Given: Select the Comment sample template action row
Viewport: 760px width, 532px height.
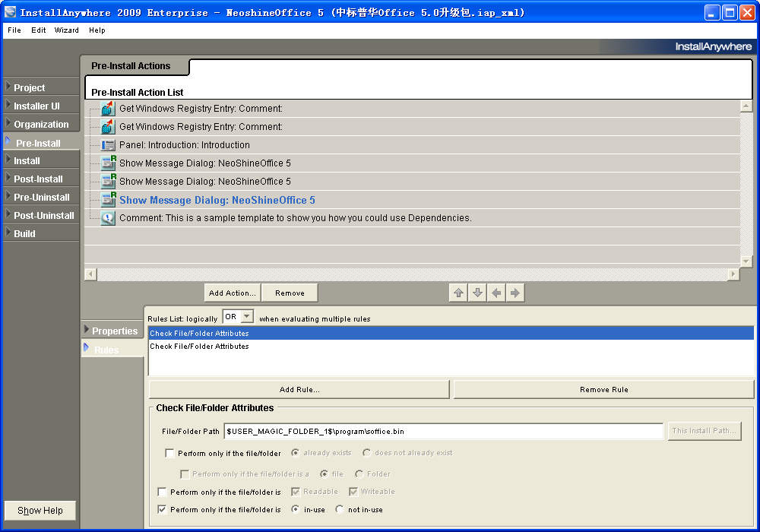Looking at the screenshot, I should tap(412, 218).
